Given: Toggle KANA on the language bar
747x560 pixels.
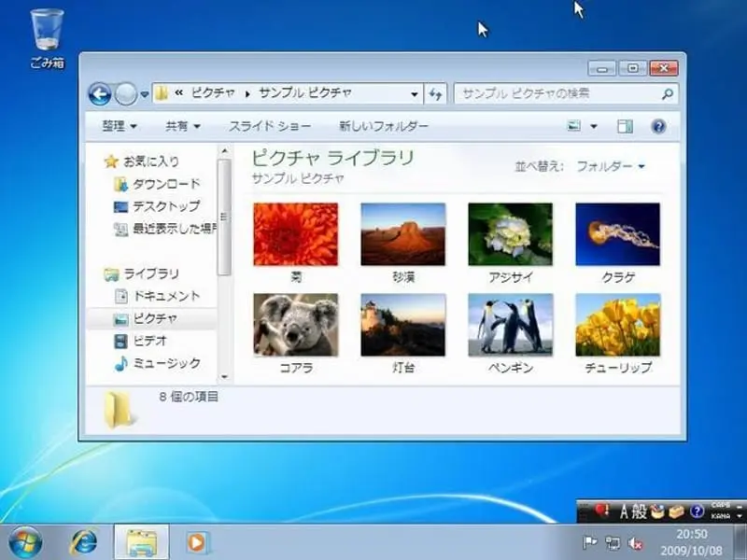Looking at the screenshot, I should click(720, 516).
